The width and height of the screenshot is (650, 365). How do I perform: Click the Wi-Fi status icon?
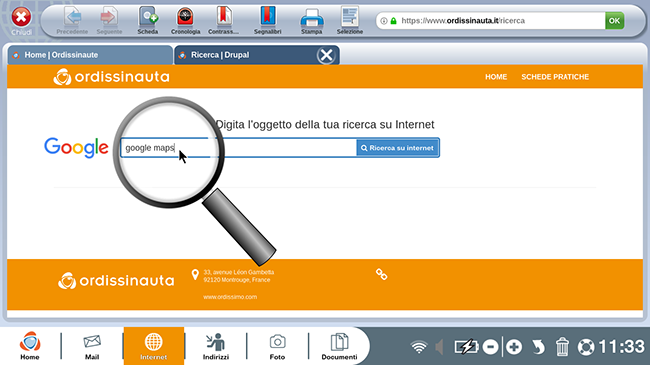(x=419, y=347)
